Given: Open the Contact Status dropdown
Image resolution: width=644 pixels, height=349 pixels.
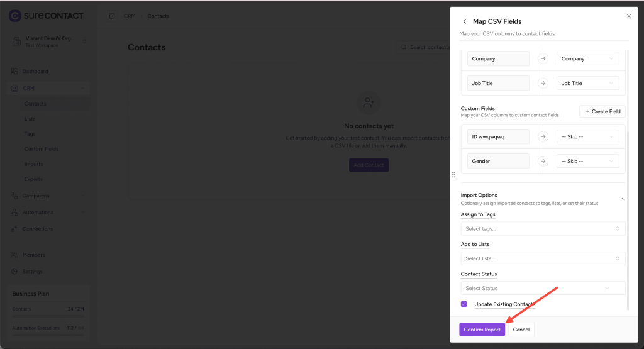Looking at the screenshot, I should (x=543, y=288).
